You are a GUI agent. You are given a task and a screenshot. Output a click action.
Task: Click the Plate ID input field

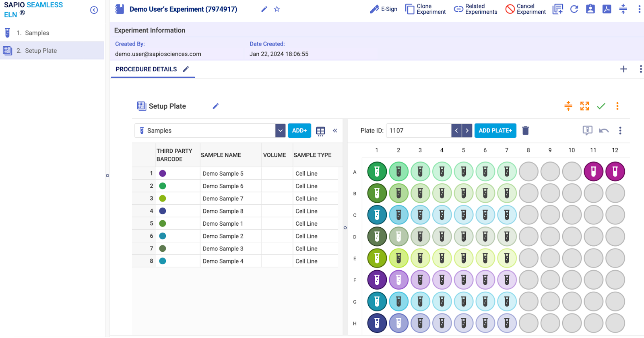tap(419, 131)
